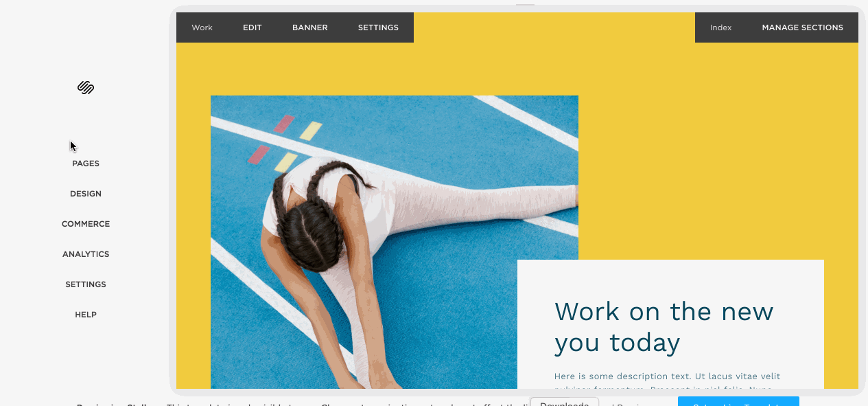
Task: Click the 'Work on the new you today' heading
Action: (664, 327)
